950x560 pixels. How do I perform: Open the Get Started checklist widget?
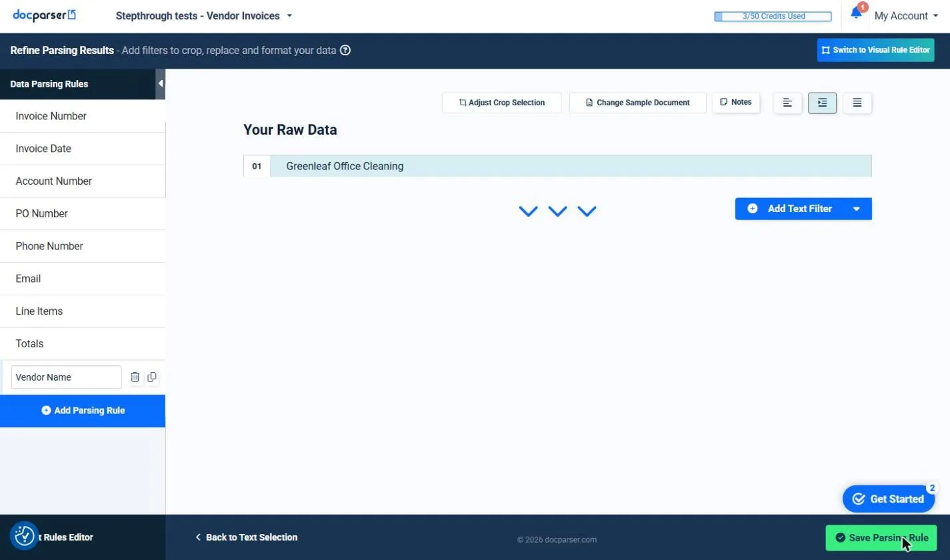[x=889, y=499]
